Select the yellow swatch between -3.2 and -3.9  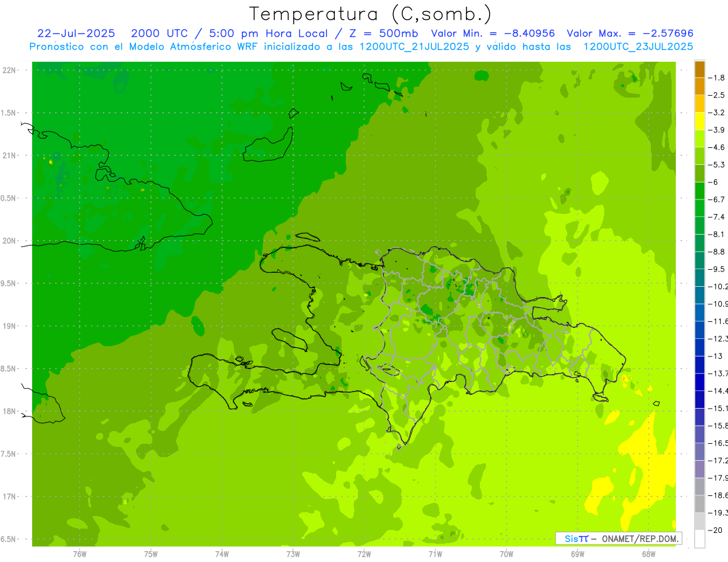point(699,121)
